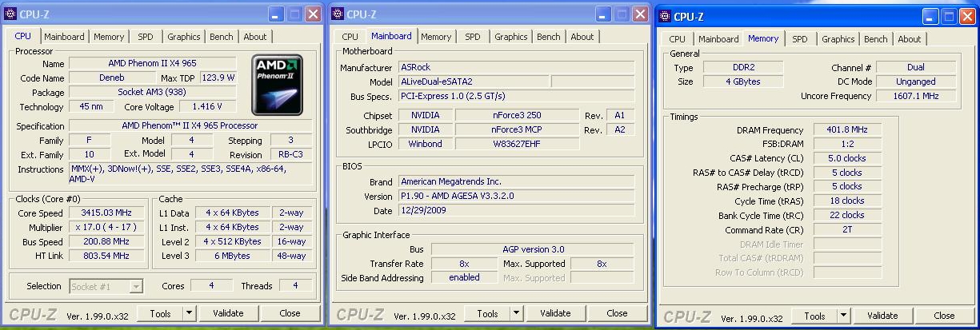The image size is (980, 330).
Task: Switch to Mainboard tab in the left CPU window
Action: (x=64, y=37)
